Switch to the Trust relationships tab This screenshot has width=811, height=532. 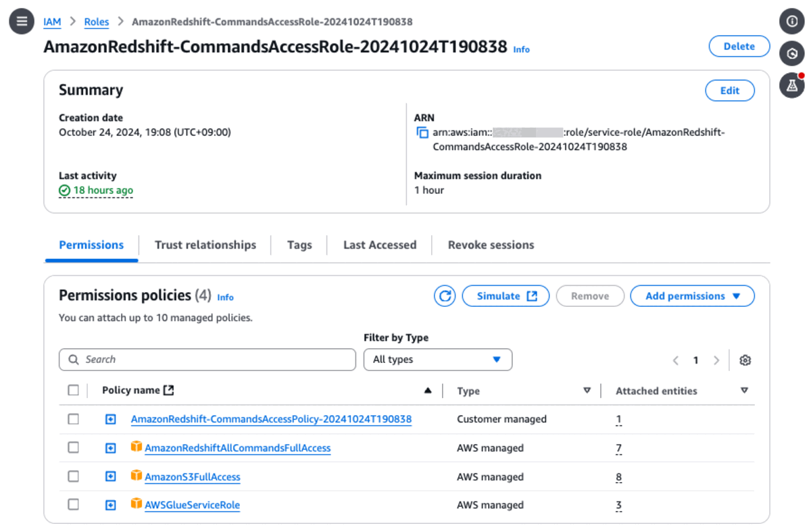[205, 245]
